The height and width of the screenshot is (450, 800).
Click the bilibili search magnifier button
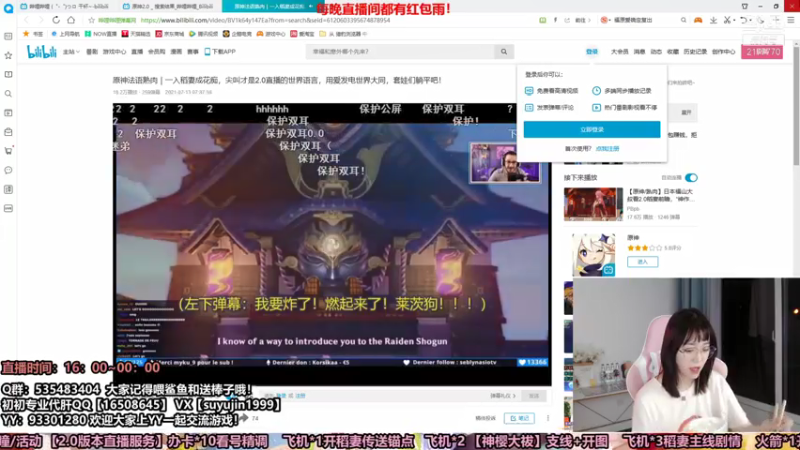[x=504, y=52]
